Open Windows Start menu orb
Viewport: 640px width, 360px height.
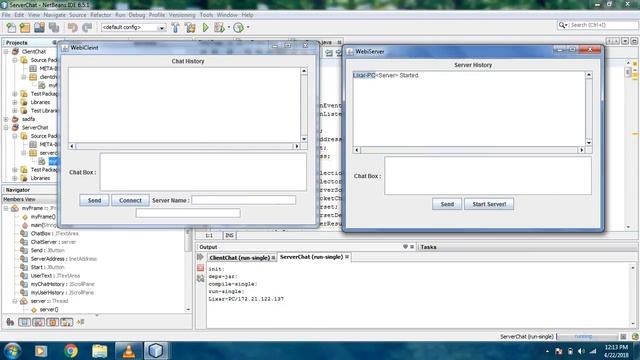click(12, 351)
